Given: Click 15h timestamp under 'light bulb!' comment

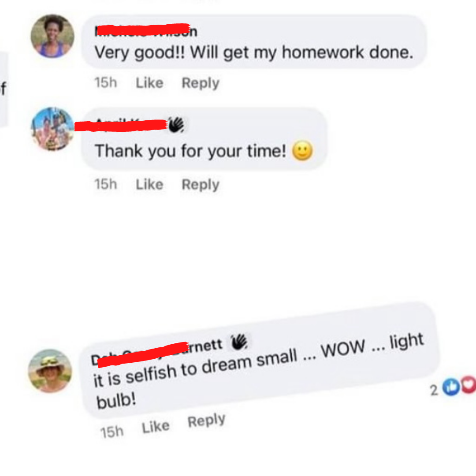Looking at the screenshot, I should click(112, 432).
